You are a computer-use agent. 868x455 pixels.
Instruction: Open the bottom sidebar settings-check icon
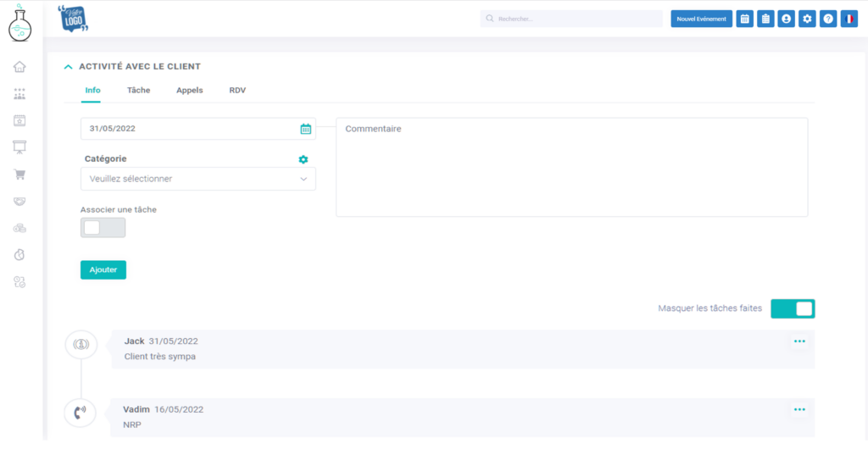click(19, 282)
